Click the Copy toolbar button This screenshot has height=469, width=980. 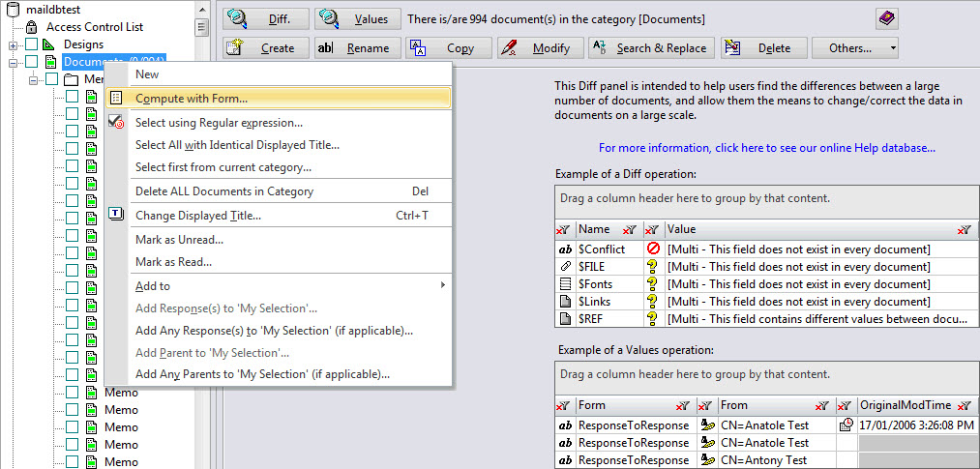tap(447, 47)
